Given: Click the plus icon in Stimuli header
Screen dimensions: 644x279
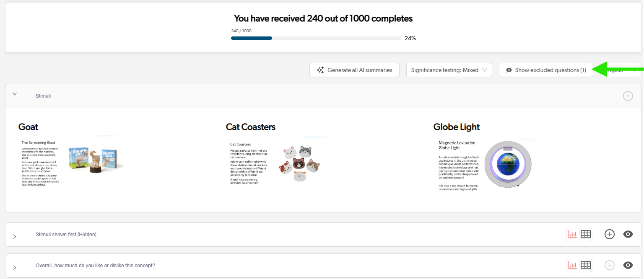Looking at the screenshot, I should [x=628, y=96].
